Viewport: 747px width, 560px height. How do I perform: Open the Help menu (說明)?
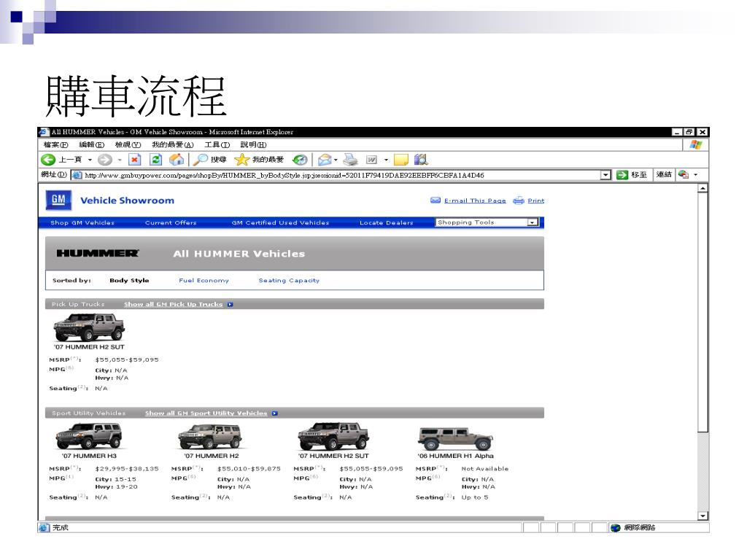(253, 145)
